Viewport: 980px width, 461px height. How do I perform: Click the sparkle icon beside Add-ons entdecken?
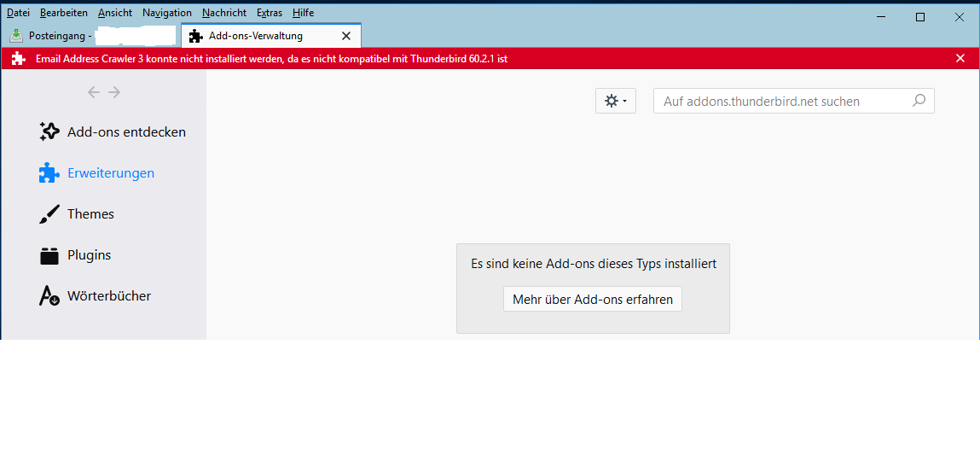click(x=49, y=131)
